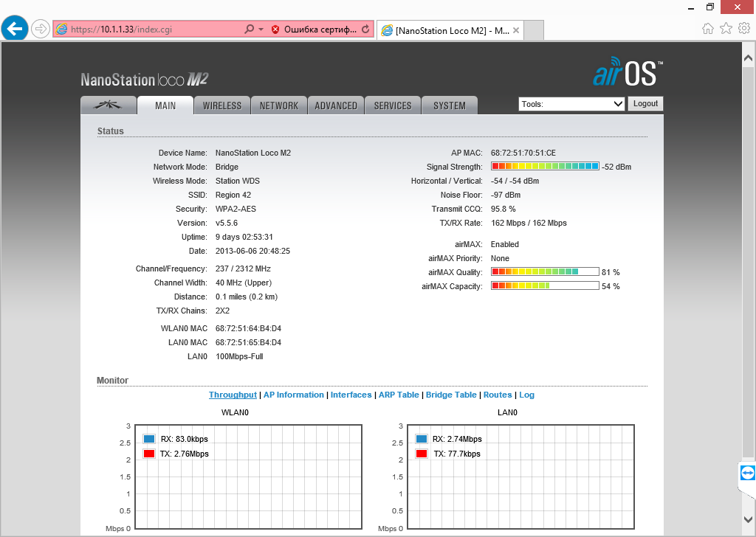Viewport: 756px width, 537px height.
Task: Click the page refresh icon
Action: click(365, 30)
